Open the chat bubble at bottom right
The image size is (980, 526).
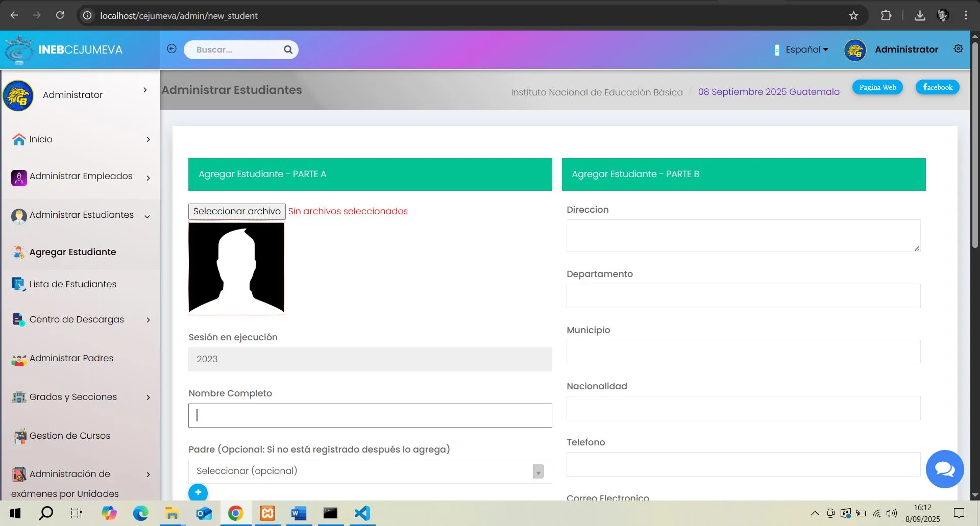[x=945, y=469]
